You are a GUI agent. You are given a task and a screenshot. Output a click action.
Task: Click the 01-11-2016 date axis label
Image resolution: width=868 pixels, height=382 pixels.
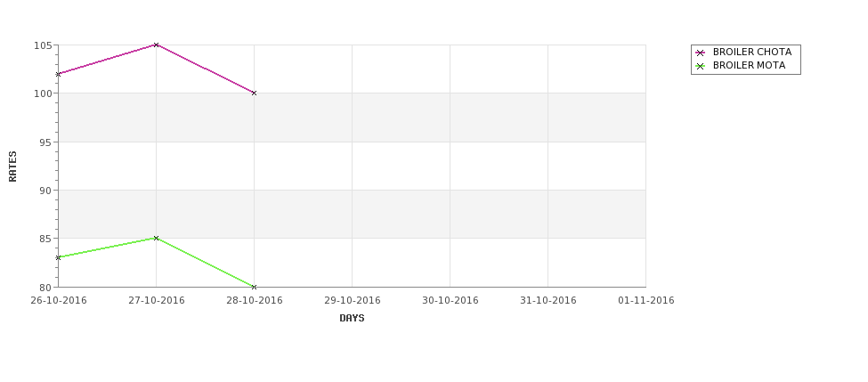[646, 301]
